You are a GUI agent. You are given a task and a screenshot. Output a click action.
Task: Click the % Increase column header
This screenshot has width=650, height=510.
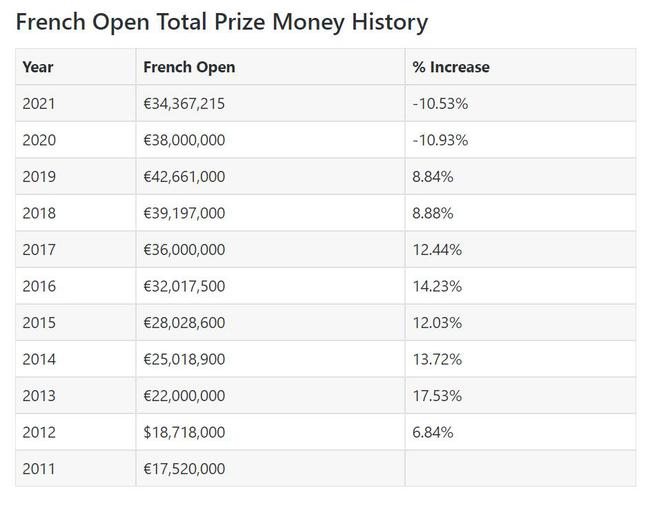[x=451, y=67]
